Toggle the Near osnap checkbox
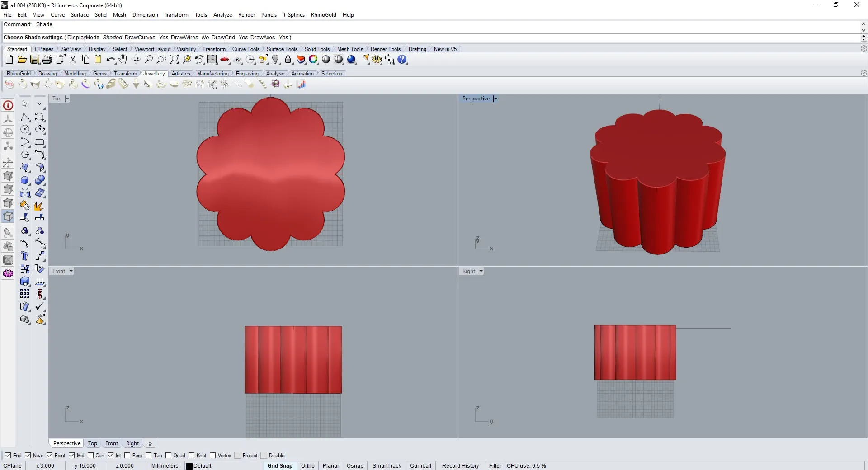The width and height of the screenshot is (868, 470). (28, 456)
